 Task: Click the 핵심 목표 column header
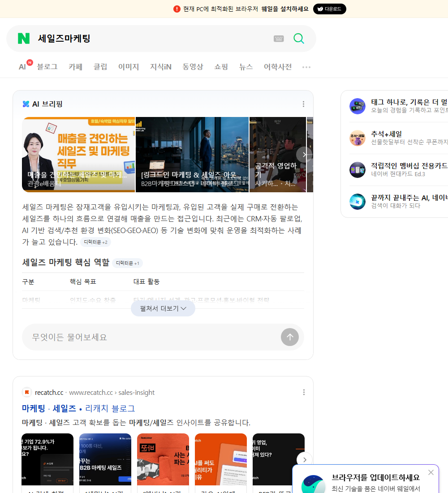coord(83,282)
